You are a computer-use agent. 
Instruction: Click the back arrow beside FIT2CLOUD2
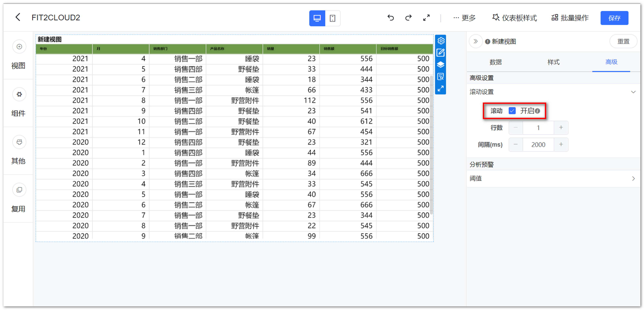click(x=18, y=18)
